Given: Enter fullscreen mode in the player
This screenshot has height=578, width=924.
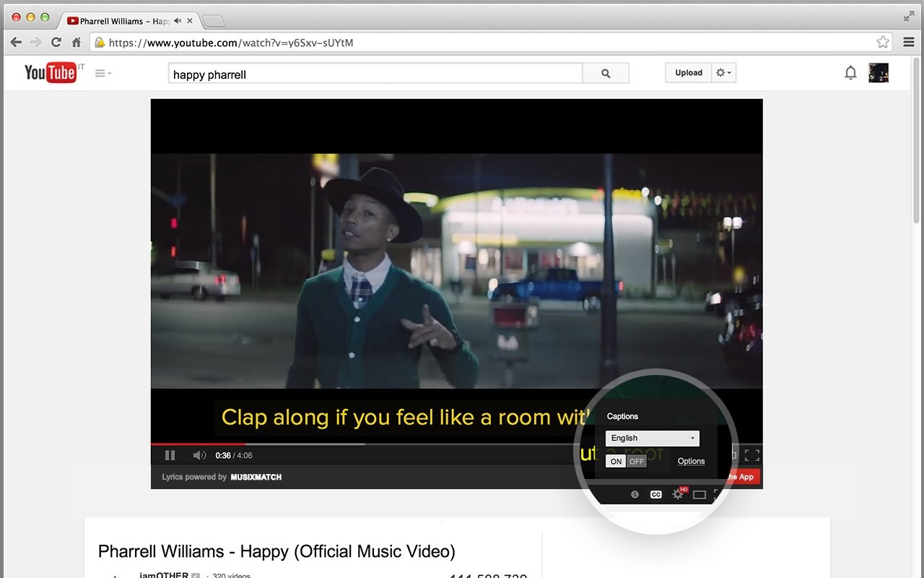Looking at the screenshot, I should [751, 455].
